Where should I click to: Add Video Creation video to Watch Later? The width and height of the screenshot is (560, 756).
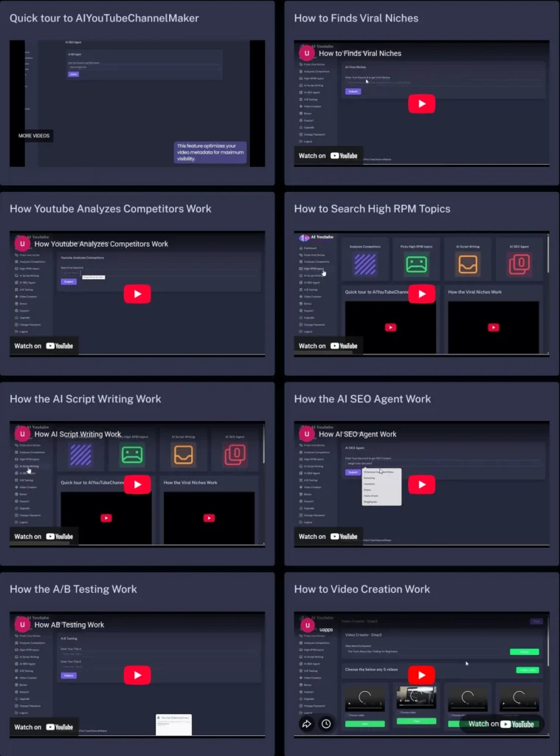[x=326, y=724]
